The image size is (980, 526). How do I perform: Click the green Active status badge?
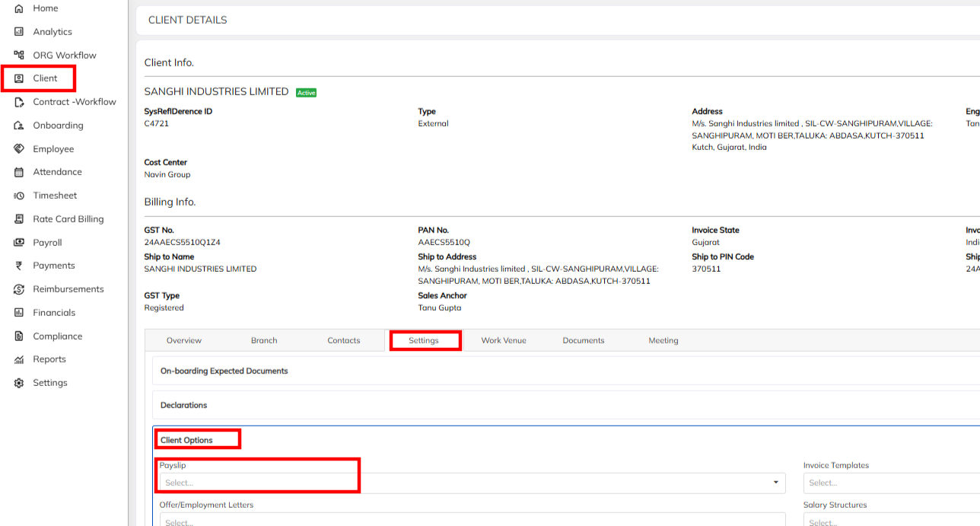point(306,93)
